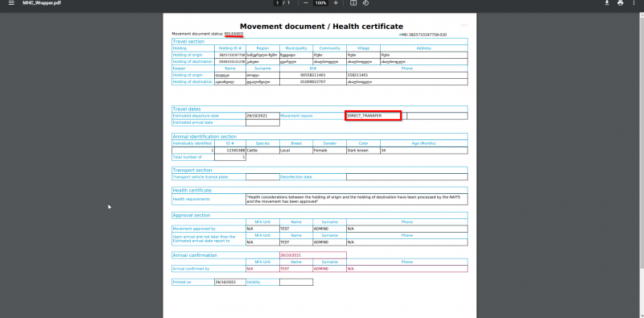Click the Travel dates header

(x=187, y=109)
